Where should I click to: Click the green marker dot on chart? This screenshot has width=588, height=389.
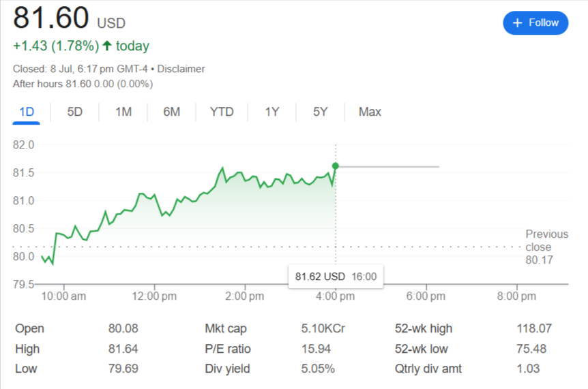[335, 166]
